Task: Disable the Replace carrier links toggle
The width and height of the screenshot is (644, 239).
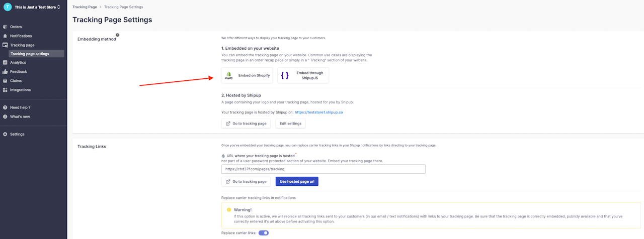Action: 264,233
